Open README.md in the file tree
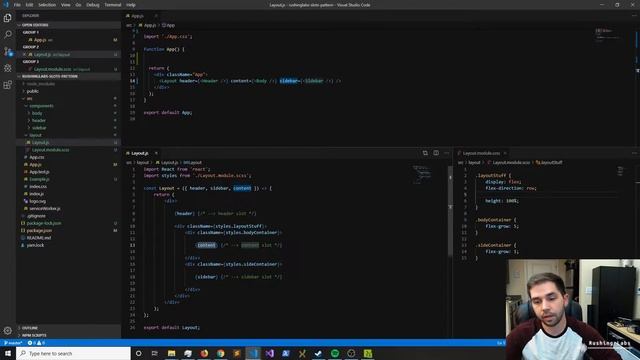 (39, 238)
